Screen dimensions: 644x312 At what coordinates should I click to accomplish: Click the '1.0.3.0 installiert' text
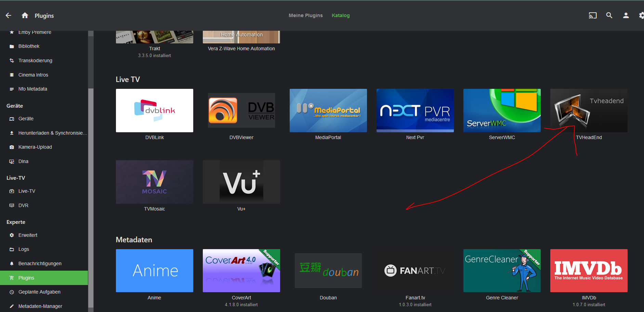pos(415,304)
